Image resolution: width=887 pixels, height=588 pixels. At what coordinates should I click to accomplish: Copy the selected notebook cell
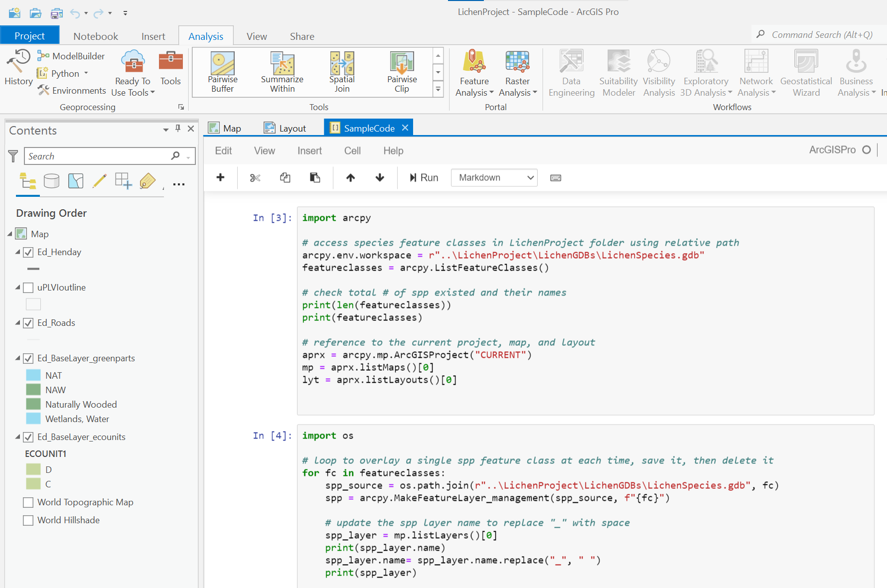pos(285,178)
